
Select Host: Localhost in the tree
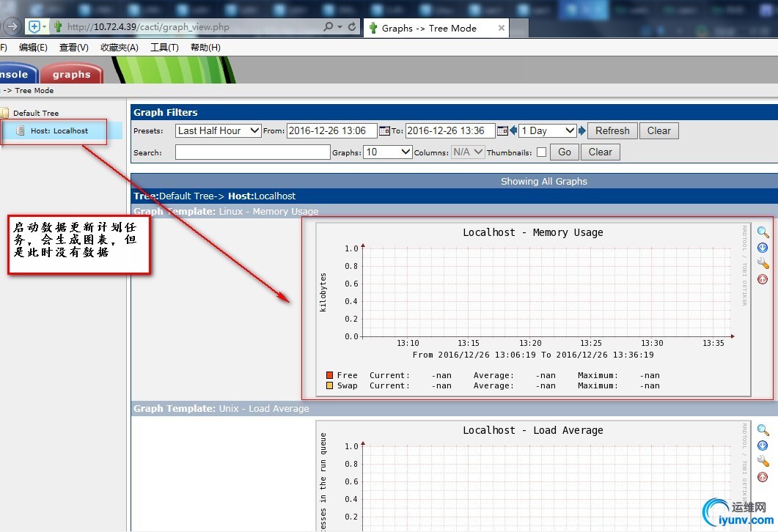click(x=59, y=131)
